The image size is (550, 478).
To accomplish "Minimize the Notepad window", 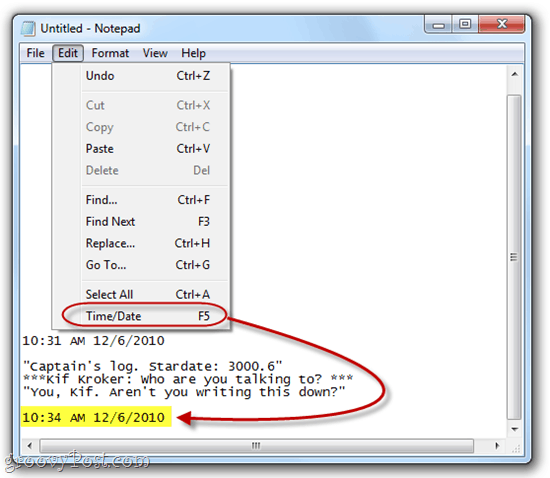I will [438, 25].
